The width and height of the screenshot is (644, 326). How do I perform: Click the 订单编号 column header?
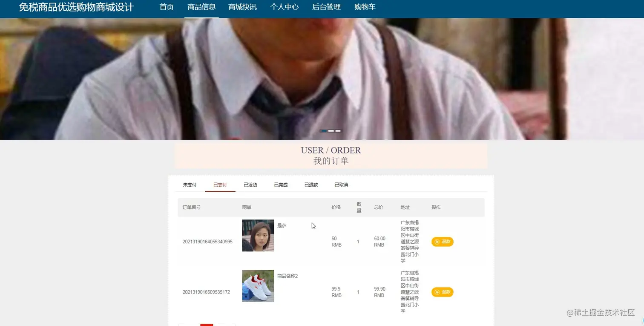click(x=192, y=208)
